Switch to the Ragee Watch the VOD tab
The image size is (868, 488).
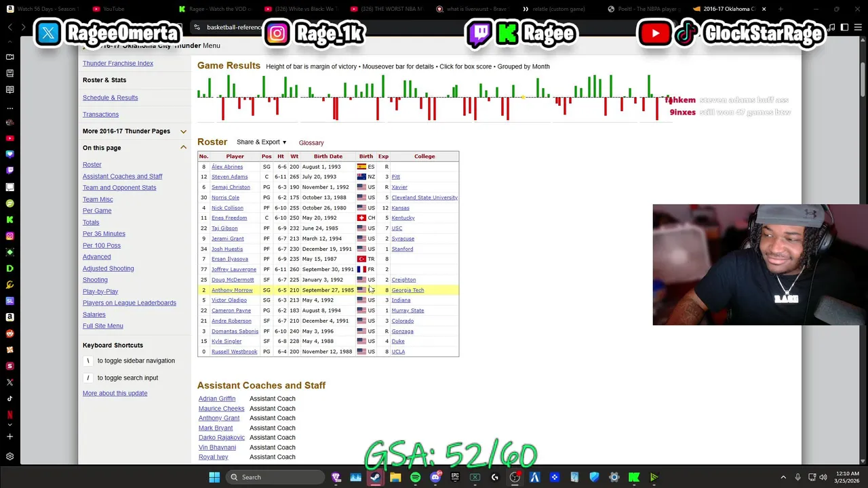click(216, 9)
